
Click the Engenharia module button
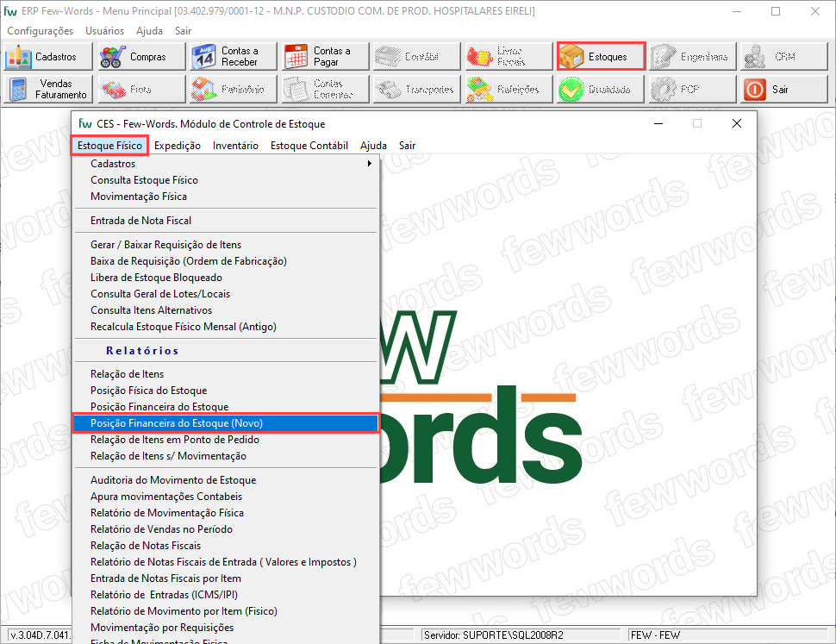693,57
